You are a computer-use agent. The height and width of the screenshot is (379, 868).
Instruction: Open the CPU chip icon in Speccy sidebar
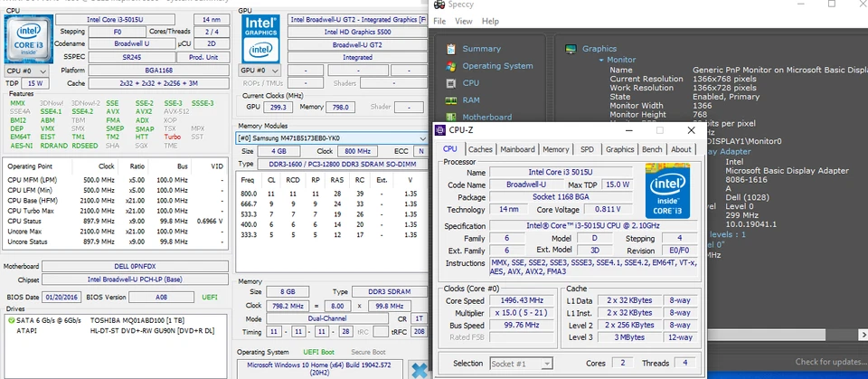click(452, 83)
